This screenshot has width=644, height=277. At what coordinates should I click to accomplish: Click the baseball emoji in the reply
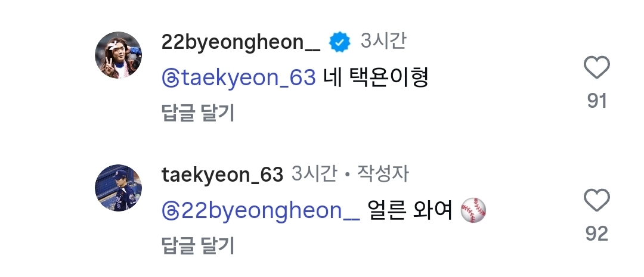(x=473, y=210)
